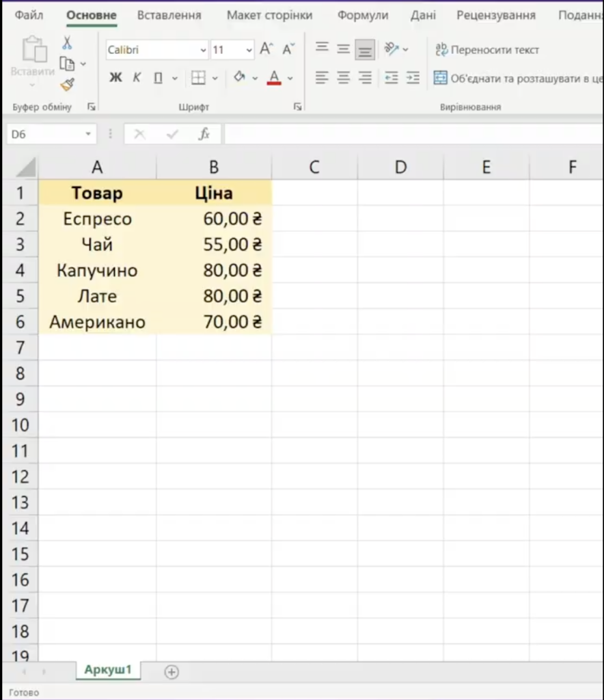Toggle bold formatting (Ж)

click(x=115, y=78)
